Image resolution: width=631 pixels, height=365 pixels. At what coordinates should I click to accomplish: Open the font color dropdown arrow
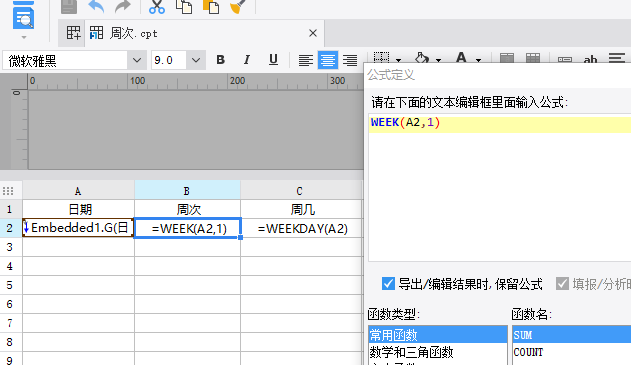(x=478, y=60)
